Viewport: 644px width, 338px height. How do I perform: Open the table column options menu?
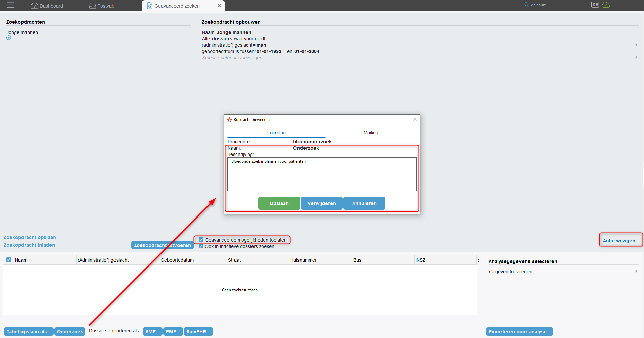coord(479,260)
